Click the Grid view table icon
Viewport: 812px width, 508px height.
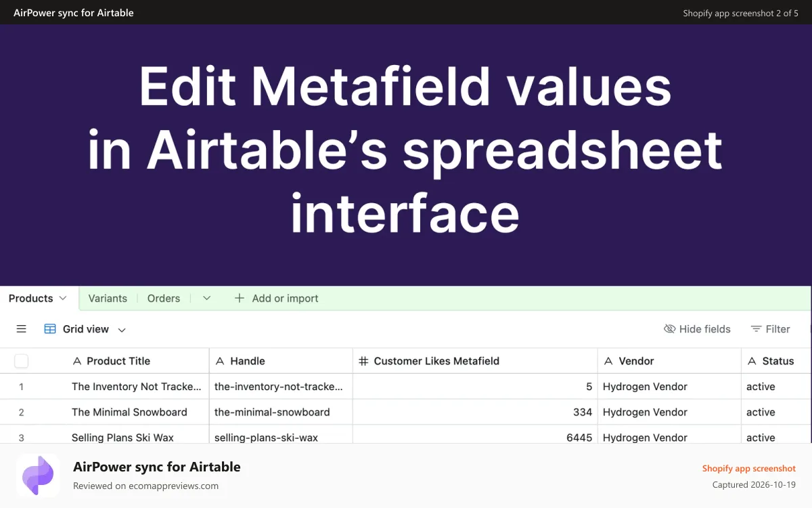pos(50,329)
